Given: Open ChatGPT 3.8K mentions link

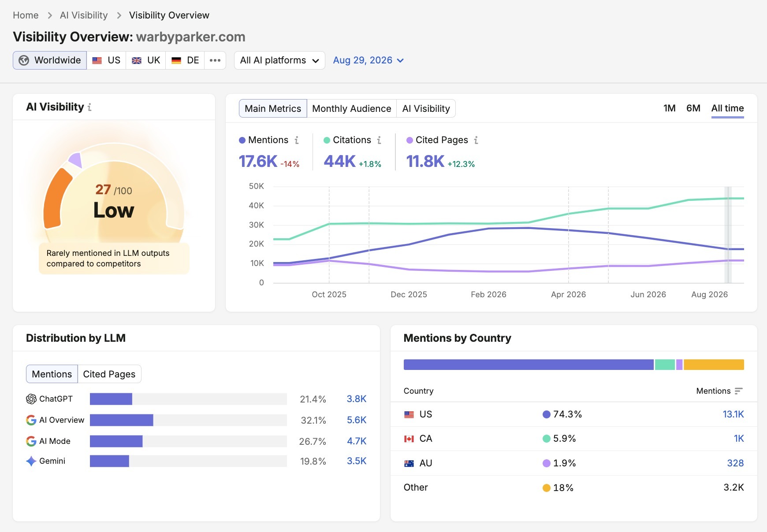Looking at the screenshot, I should tap(357, 399).
